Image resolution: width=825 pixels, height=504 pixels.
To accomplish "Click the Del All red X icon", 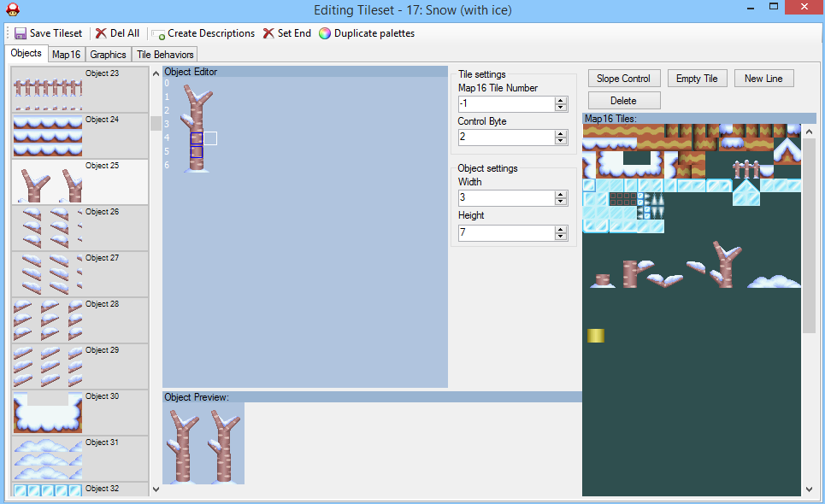I will [x=101, y=33].
